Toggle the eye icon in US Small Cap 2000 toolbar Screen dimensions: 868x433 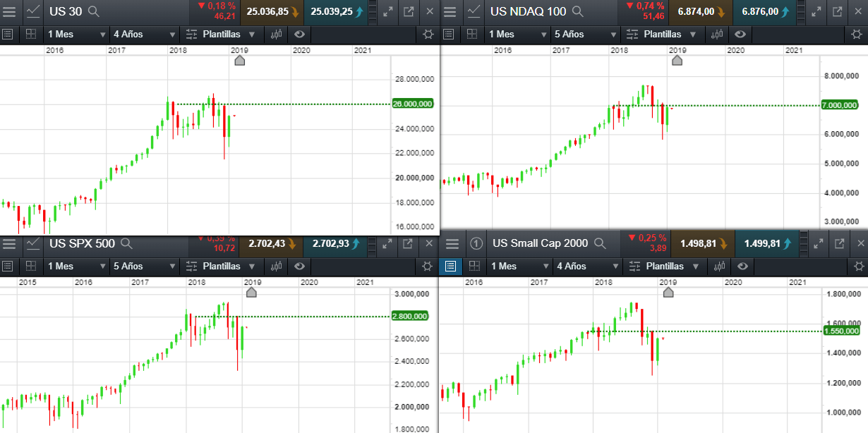743,266
